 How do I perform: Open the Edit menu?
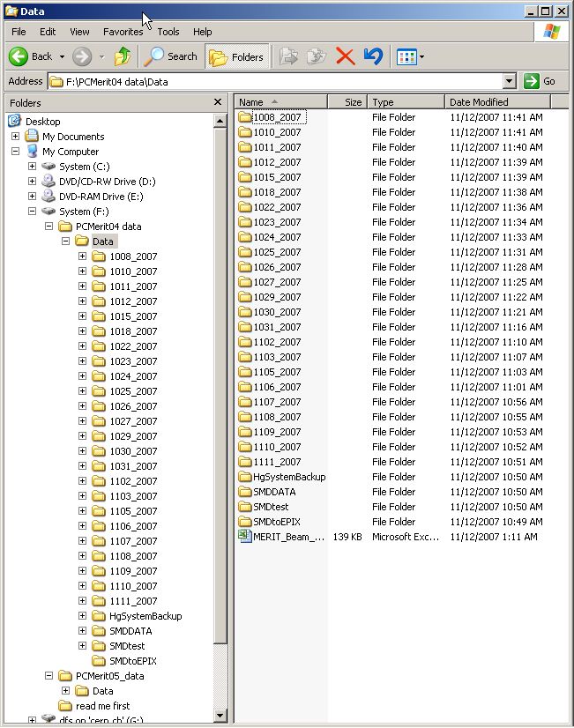tap(48, 32)
